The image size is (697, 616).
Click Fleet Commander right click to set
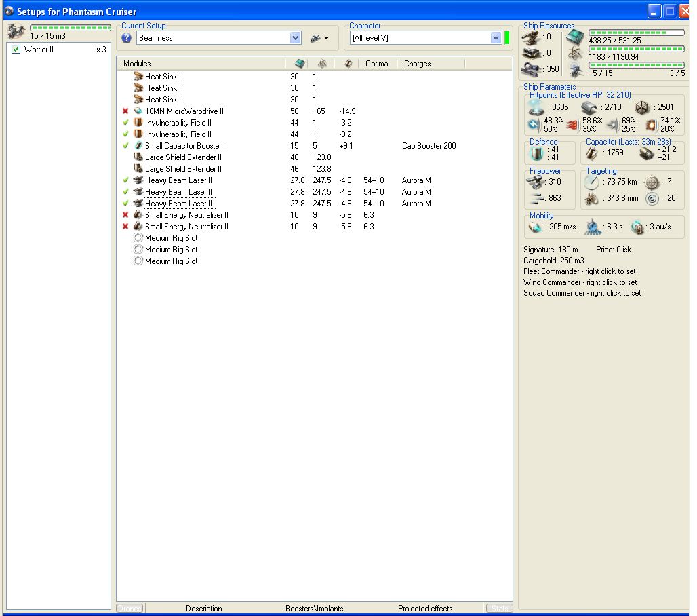[579, 272]
